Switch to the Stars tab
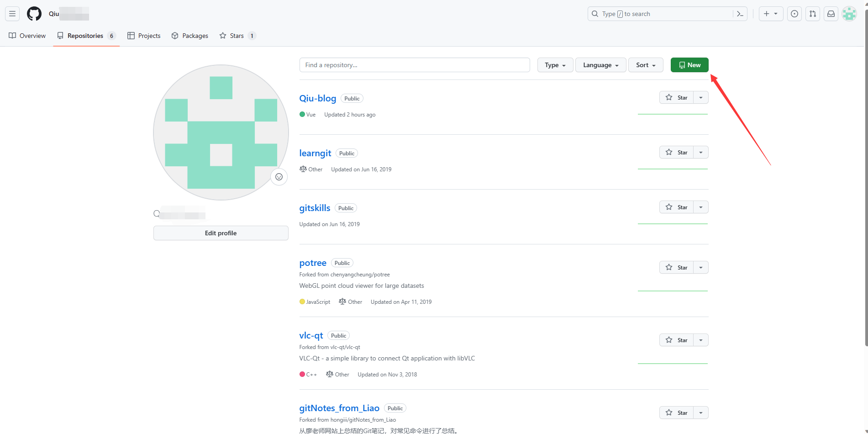The image size is (868, 434). tap(237, 36)
